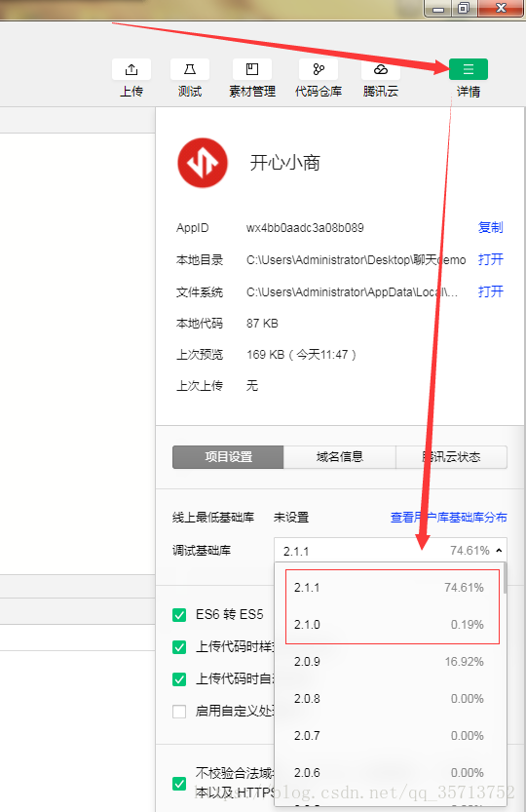Screen dimensions: 526x812
Task: Enable the 启用自定义处理 checkbox
Action: [179, 712]
